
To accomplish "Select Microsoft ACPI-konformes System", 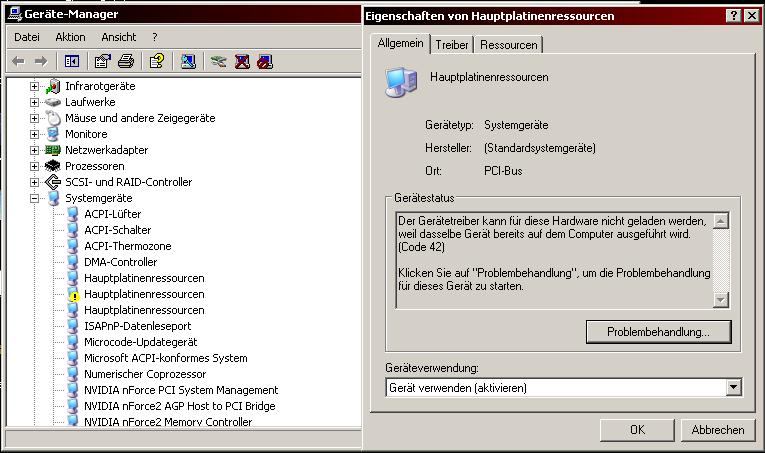I will 166,358.
